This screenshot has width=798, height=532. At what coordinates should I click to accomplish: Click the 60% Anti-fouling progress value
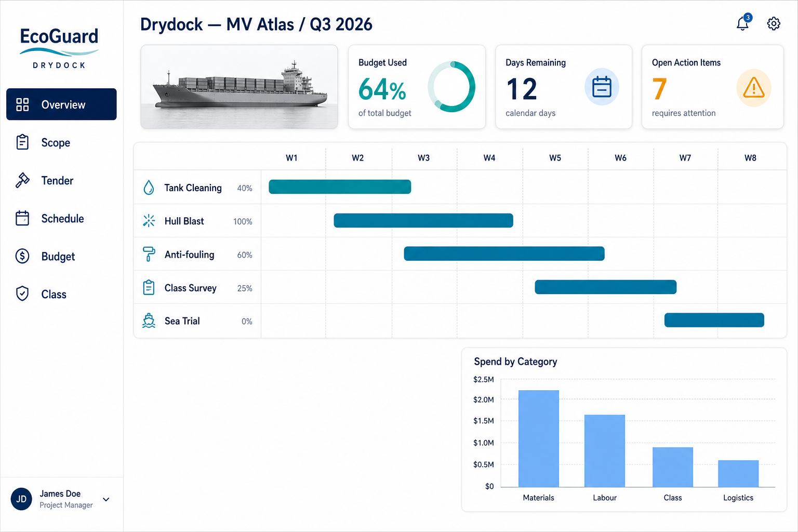[x=245, y=255]
